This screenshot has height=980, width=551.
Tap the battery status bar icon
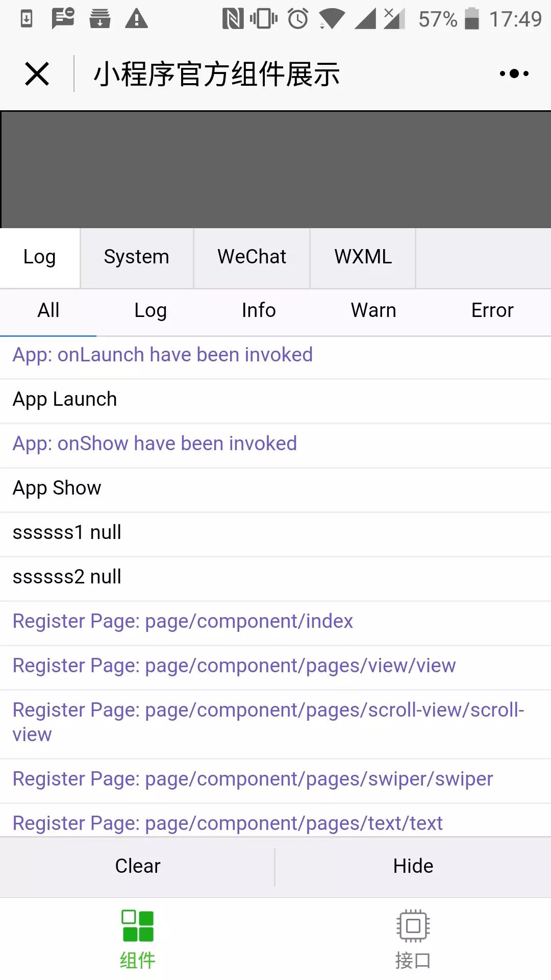point(472,19)
